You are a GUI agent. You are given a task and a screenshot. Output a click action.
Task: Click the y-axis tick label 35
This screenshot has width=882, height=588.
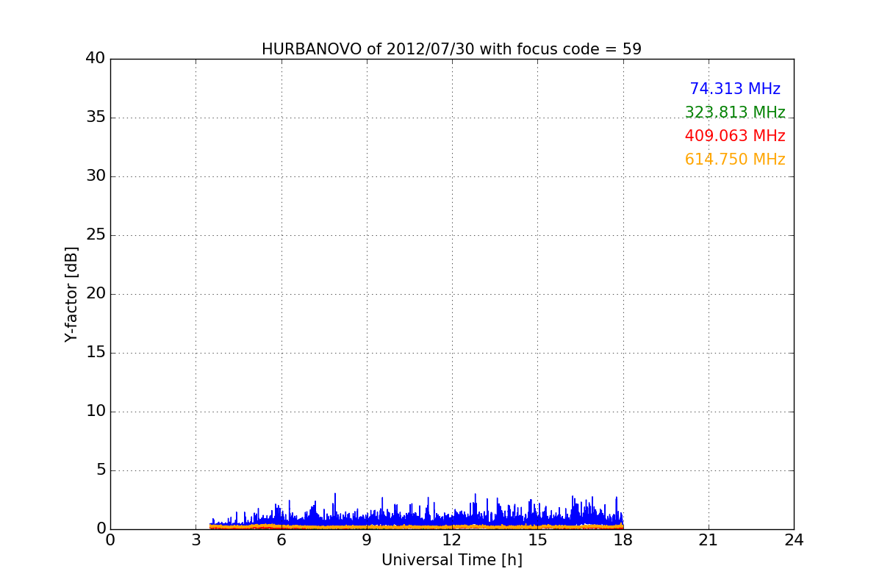96,118
